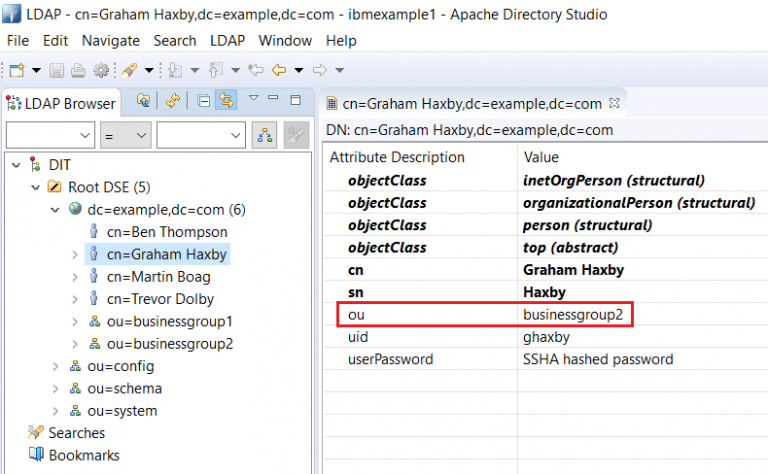The image size is (768, 474).
Task: Open the quick search attribute combo box
Action: click(x=50, y=135)
